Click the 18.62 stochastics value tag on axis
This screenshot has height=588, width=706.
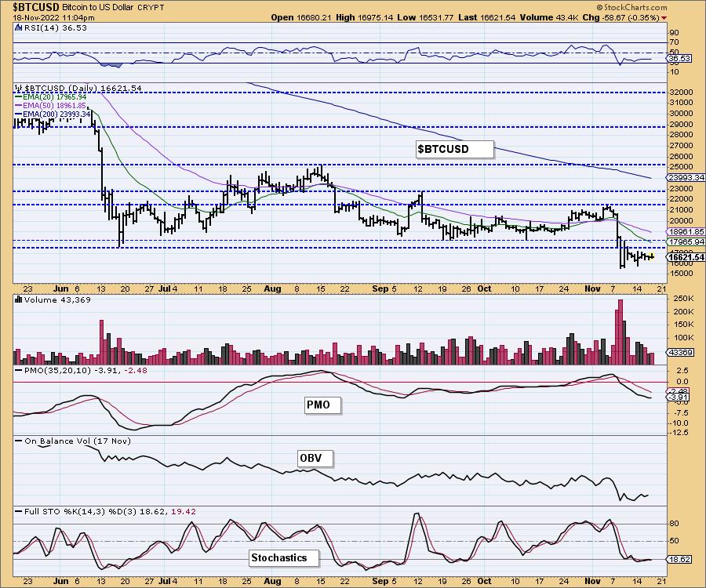pos(680,559)
